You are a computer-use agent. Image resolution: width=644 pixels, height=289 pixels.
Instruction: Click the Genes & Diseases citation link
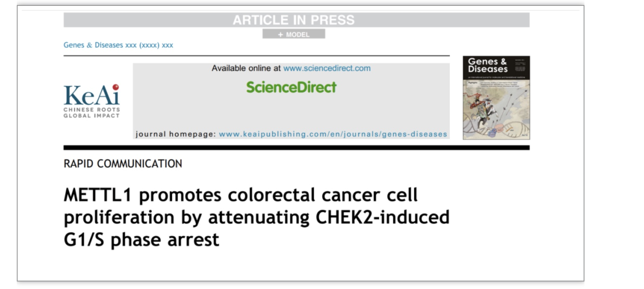coord(118,45)
